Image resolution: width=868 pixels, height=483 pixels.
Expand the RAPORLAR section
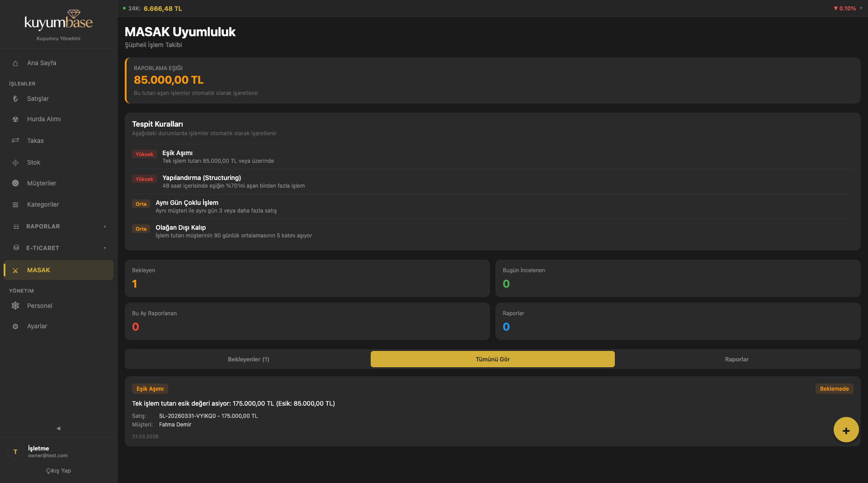click(58, 227)
